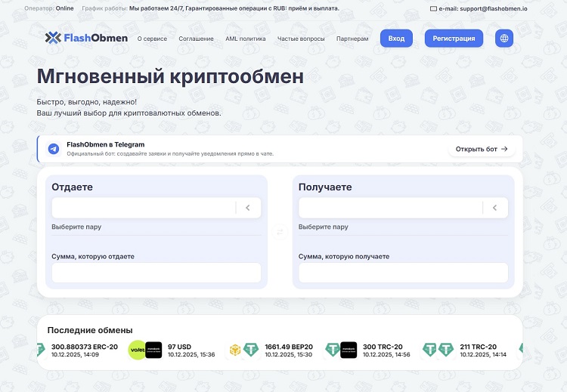The width and height of the screenshot is (567, 392).
Task: Open 'Частые вопросы' in the navigation
Action: [x=301, y=39]
